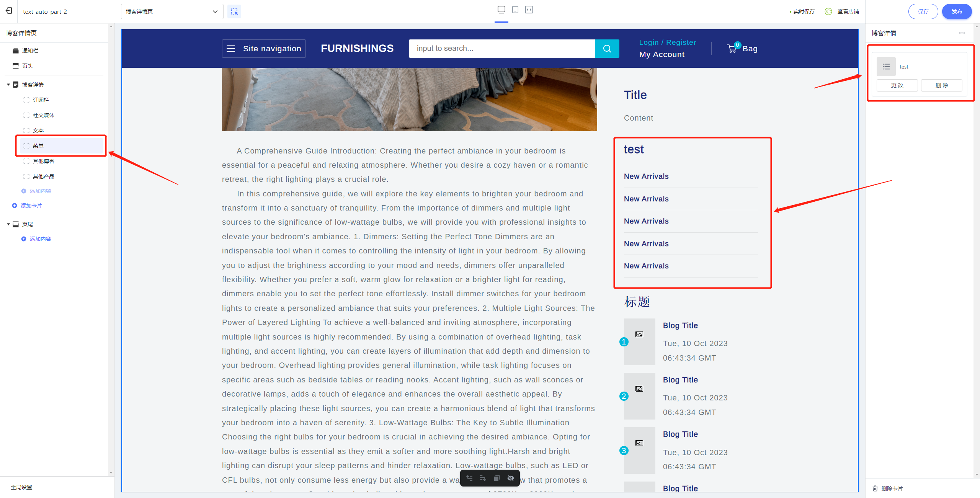Open the Blog Title post numbered 2
This screenshot has height=498, width=980.
tap(680, 380)
